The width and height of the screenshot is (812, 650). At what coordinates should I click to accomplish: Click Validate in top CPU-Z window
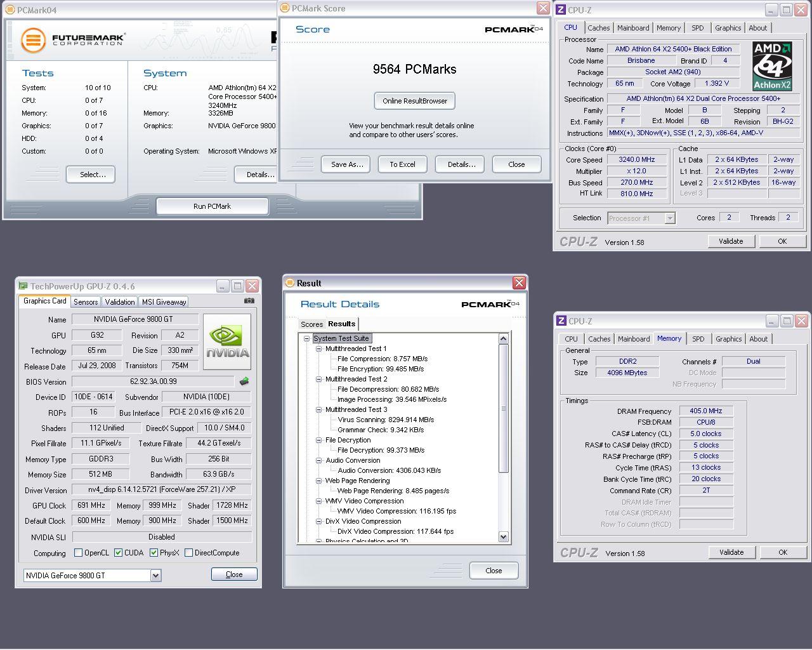[731, 241]
